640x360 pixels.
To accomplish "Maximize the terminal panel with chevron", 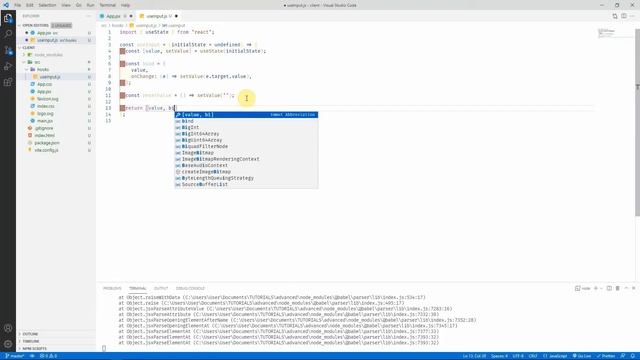I will coord(626,288).
